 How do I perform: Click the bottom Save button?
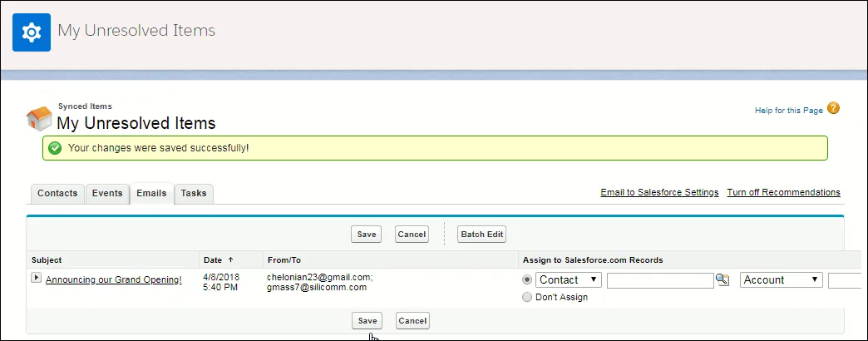click(x=367, y=320)
